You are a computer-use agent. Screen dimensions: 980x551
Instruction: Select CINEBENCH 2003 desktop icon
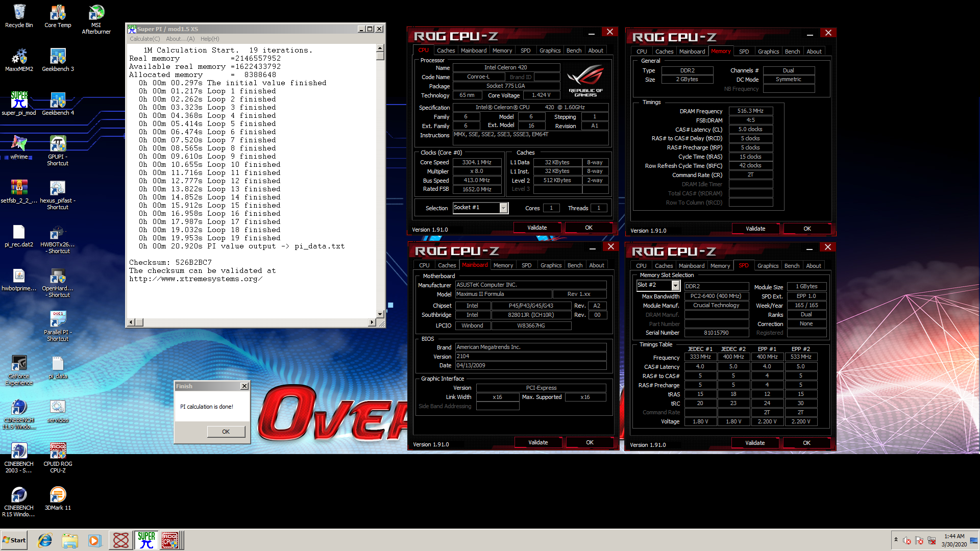19,458
